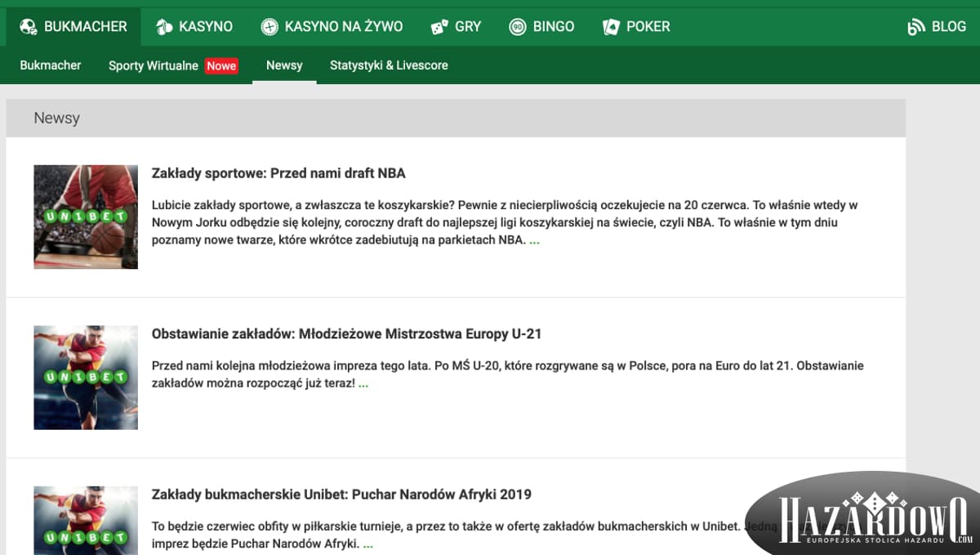Click the Gry dice icon
This screenshot has width=980, height=555.
[439, 27]
